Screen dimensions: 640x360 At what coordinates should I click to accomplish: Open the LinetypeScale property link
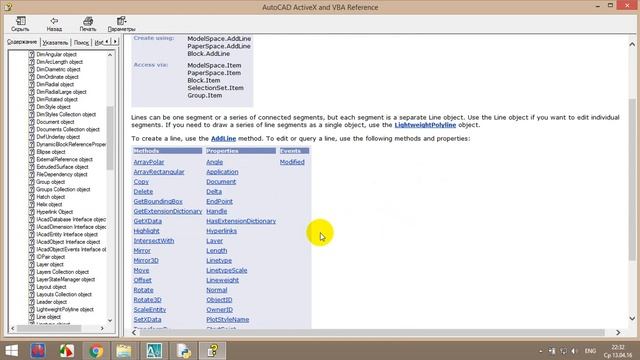pos(227,270)
